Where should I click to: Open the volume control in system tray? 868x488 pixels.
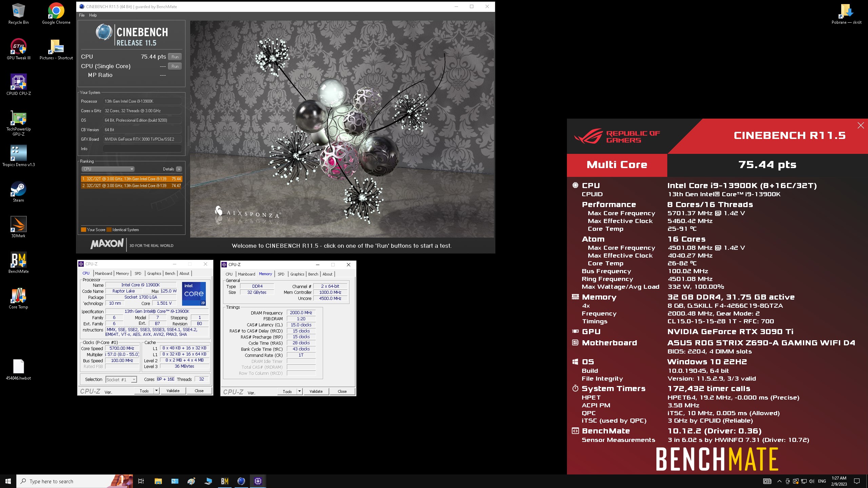[812, 481]
